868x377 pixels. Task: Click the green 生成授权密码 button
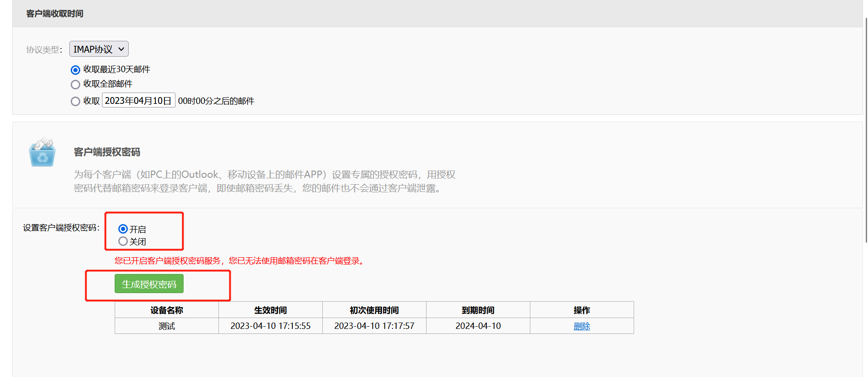149,284
